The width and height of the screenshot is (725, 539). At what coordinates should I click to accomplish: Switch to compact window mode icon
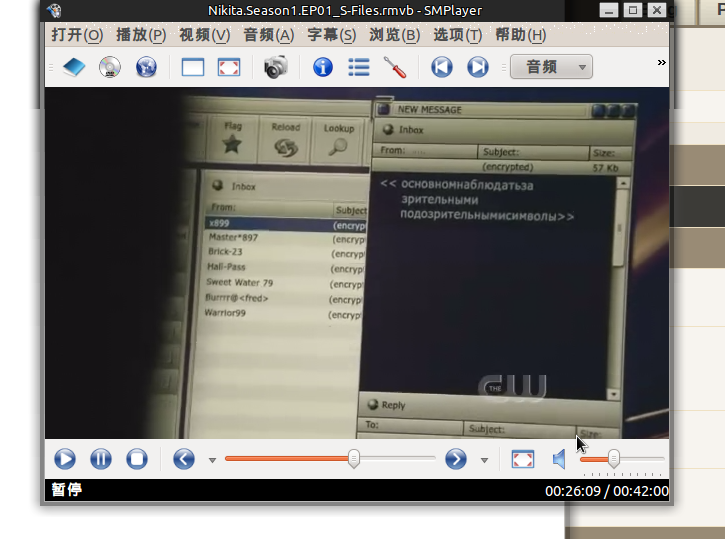tap(193, 67)
